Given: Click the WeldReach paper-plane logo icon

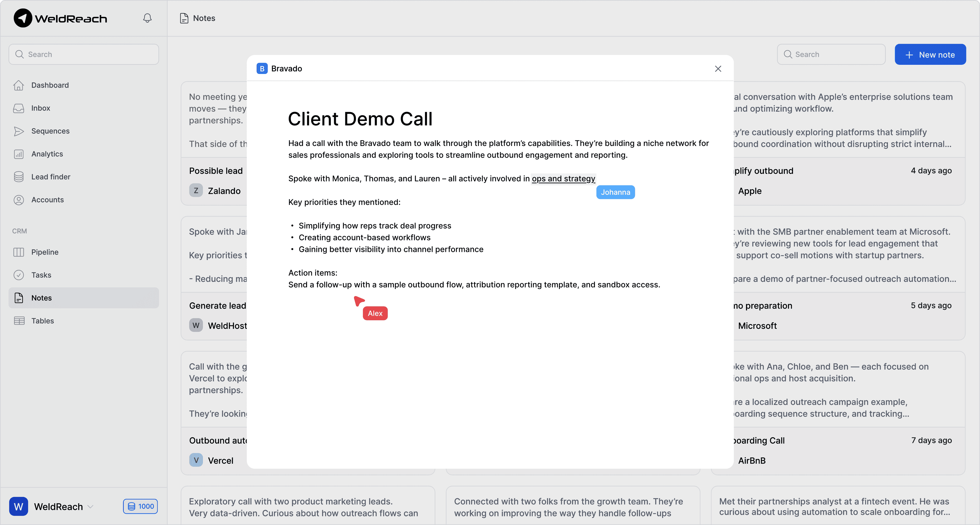Looking at the screenshot, I should click(x=23, y=18).
